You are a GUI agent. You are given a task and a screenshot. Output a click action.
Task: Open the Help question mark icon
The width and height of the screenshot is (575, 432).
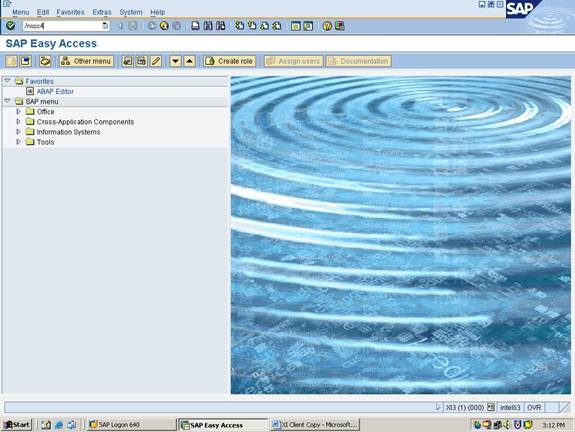[x=327, y=26]
